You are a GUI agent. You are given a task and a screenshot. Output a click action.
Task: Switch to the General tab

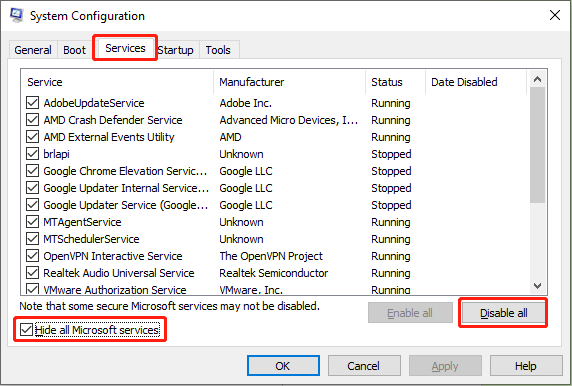tap(33, 50)
